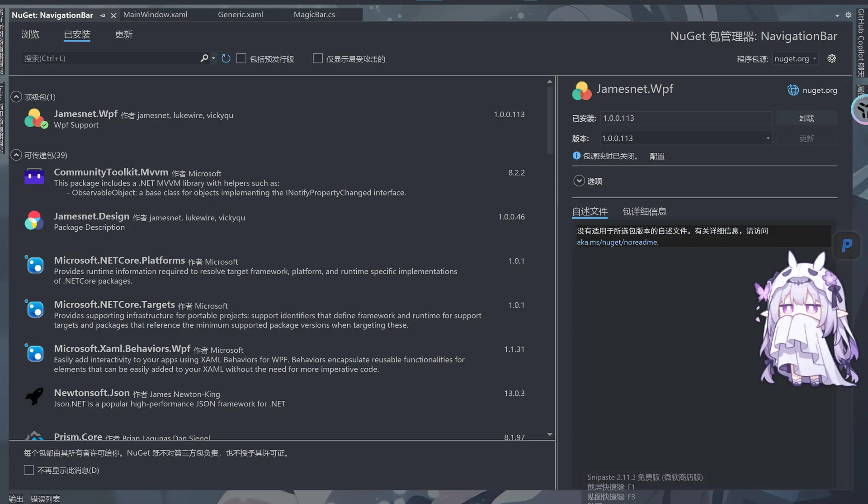Click the installed version 1.0.0.113 field

[686, 118]
